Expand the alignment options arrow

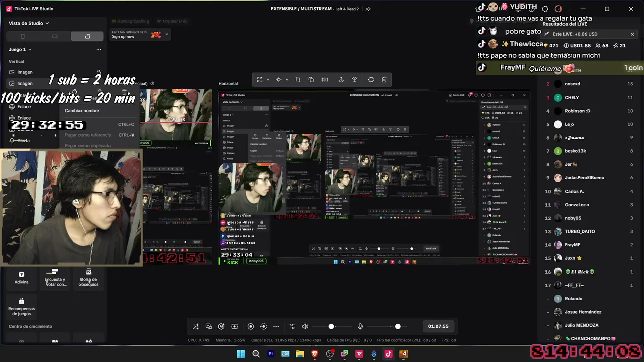click(x=287, y=80)
